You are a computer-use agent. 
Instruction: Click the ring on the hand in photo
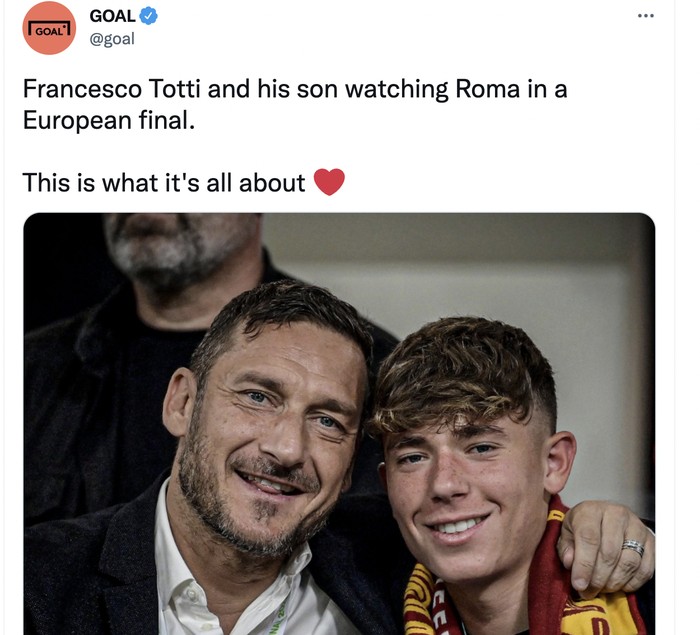pyautogui.click(x=633, y=548)
